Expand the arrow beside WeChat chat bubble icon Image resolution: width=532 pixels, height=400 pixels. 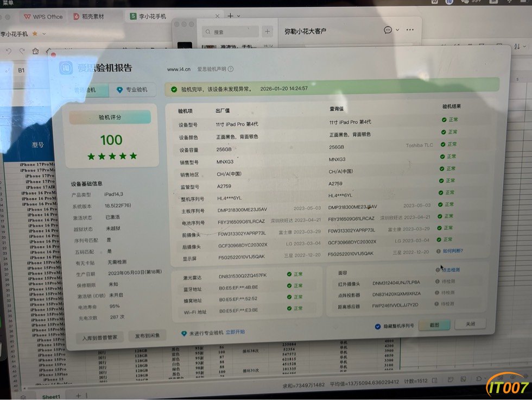(397, 30)
